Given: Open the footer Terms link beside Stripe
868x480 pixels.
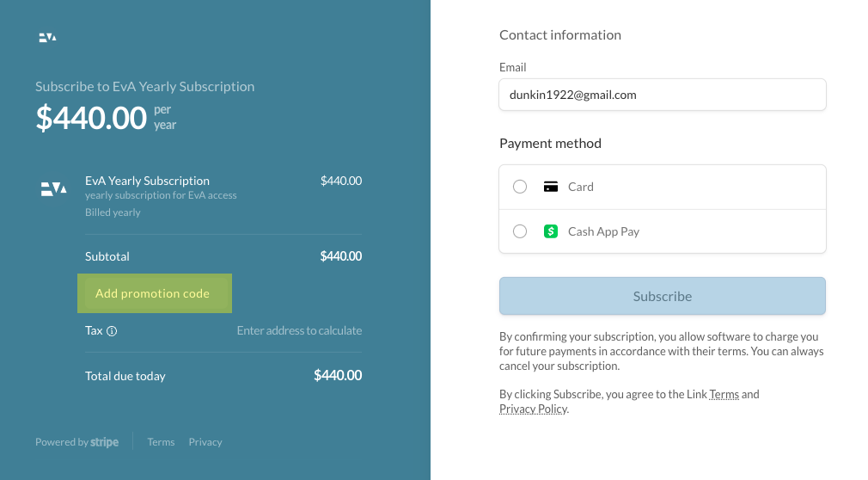Looking at the screenshot, I should 161,442.
